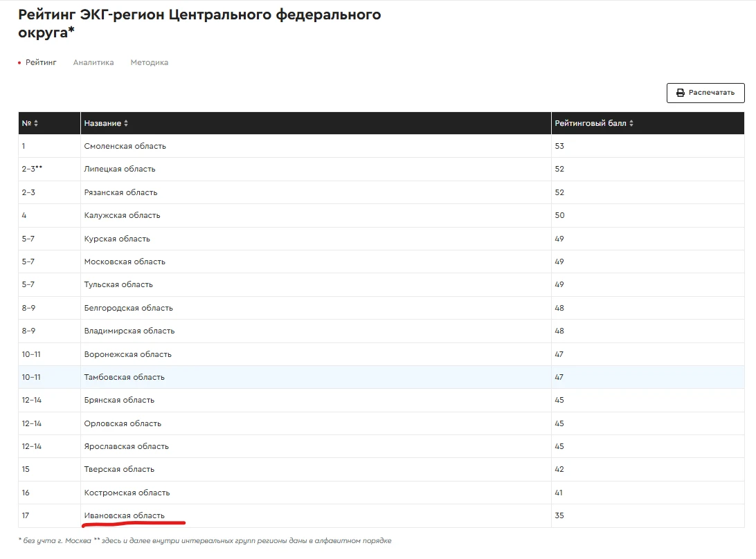Select Владимирская область entry
This screenshot has height=559, width=756.
coord(129,331)
